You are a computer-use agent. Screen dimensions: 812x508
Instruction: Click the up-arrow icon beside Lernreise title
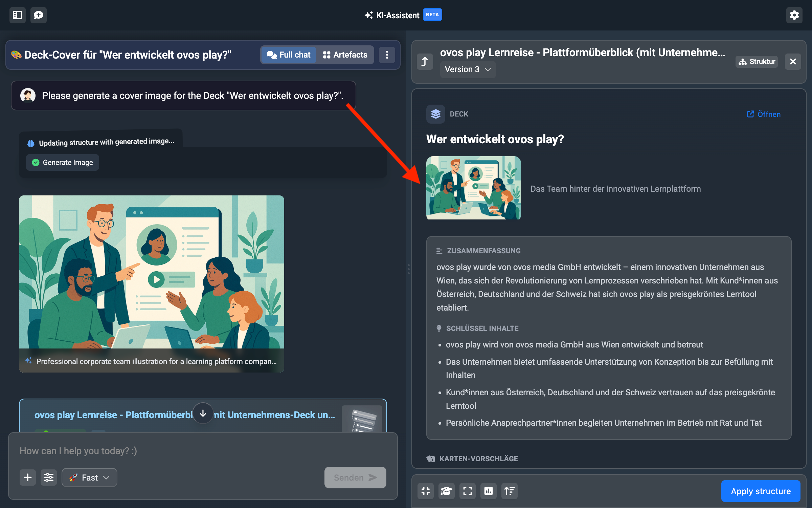(x=425, y=62)
